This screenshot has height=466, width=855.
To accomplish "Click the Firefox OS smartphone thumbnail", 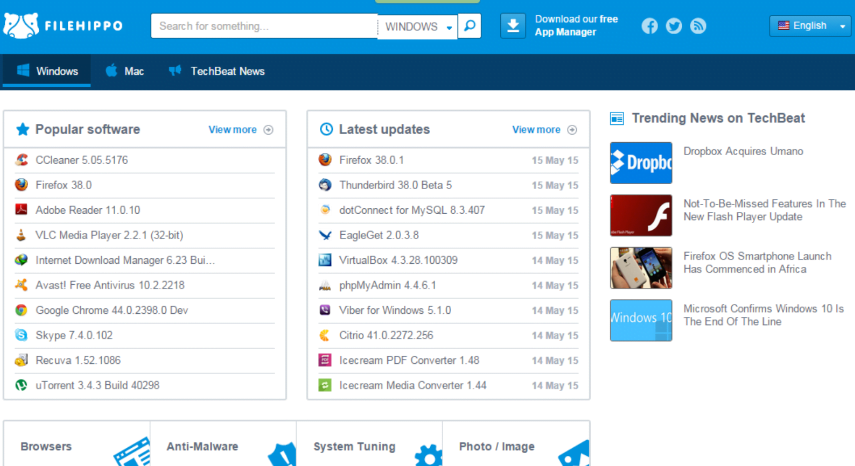I will tap(641, 268).
